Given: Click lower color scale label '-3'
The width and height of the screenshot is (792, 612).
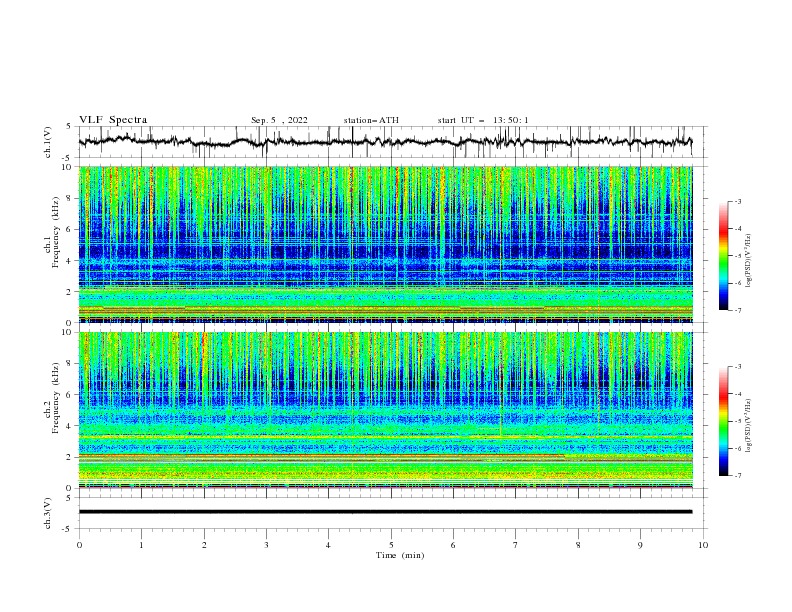Looking at the screenshot, I should pos(737,367).
